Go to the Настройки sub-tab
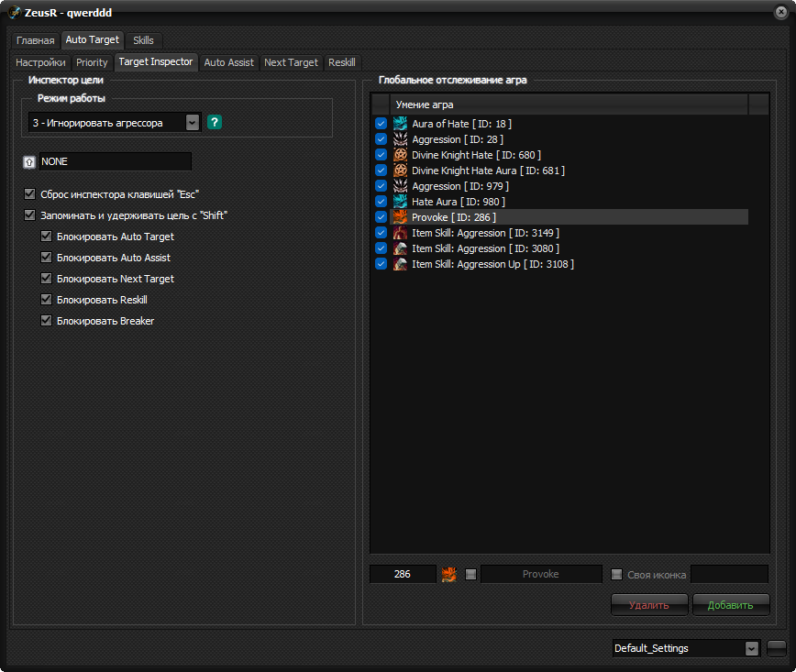Screen dimensions: 796x672 (x=40, y=62)
